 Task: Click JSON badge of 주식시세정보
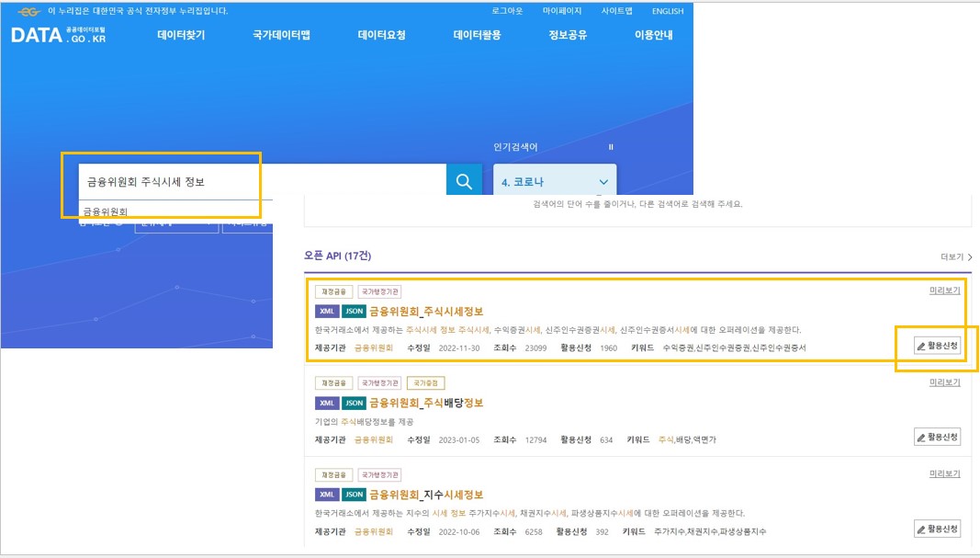[355, 311]
